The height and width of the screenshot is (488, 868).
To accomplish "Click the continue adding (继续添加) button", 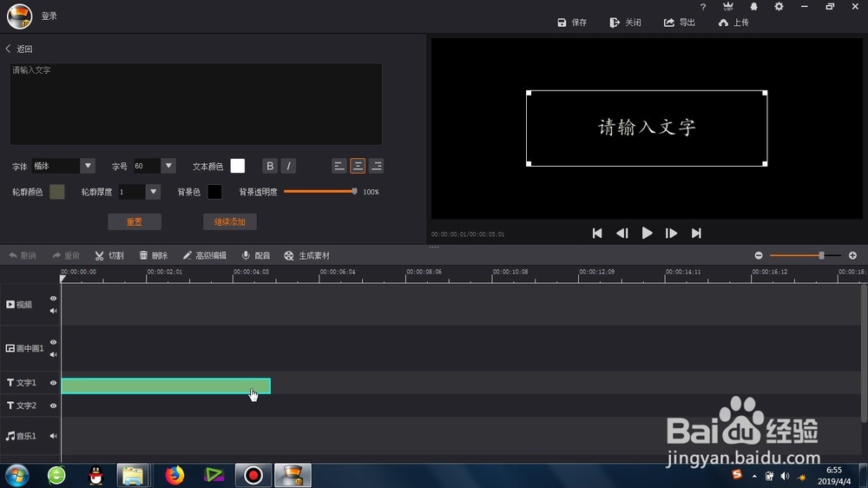I will (230, 221).
